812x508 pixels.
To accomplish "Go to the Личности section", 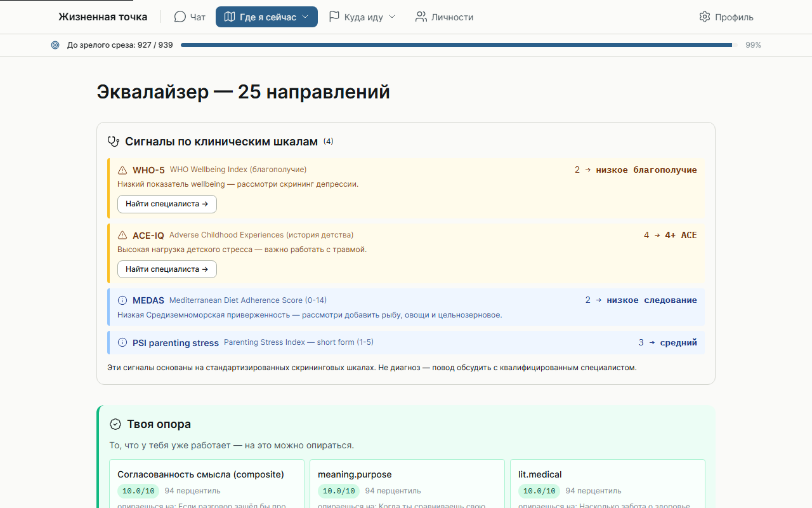I will point(444,17).
